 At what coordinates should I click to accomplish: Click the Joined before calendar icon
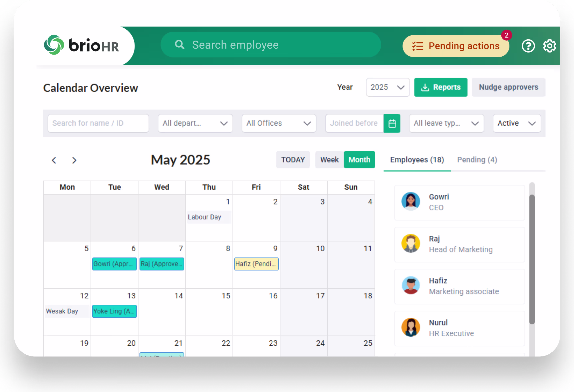tap(392, 124)
